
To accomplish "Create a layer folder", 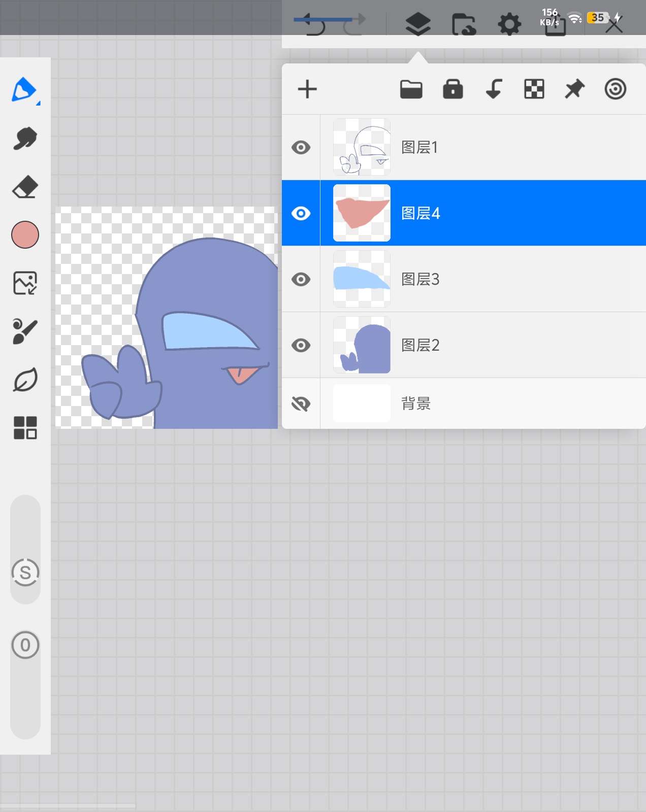I will [x=411, y=89].
